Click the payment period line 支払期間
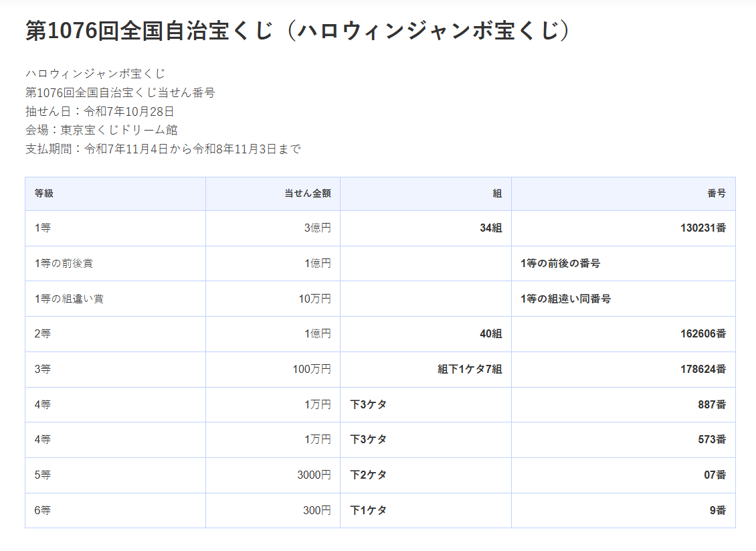The width and height of the screenshot is (756, 551). tap(163, 149)
